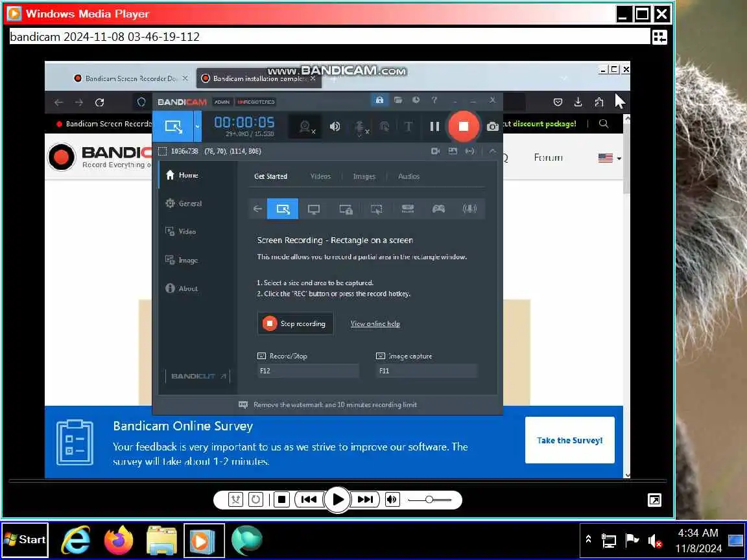
Task: Play the bandicam video
Action: pyautogui.click(x=337, y=500)
